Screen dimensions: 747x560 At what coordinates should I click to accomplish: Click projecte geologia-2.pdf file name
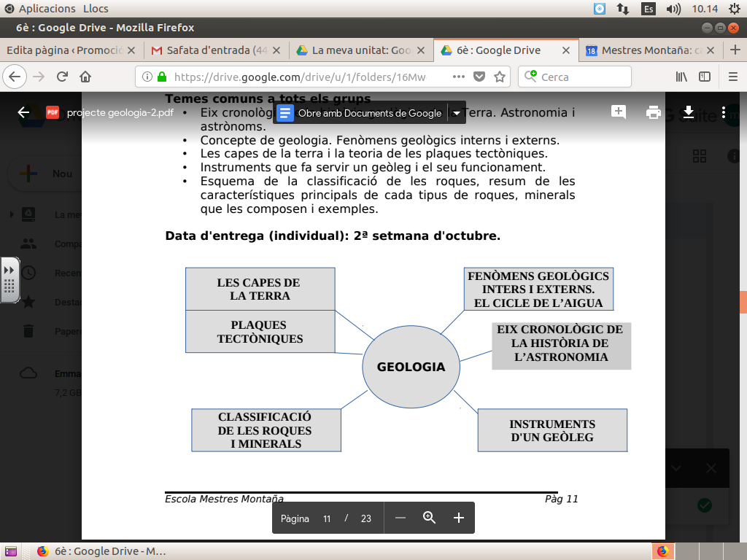tap(120, 113)
